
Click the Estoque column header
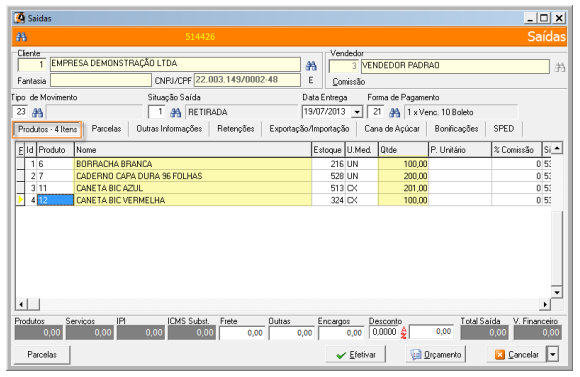pyautogui.click(x=328, y=150)
